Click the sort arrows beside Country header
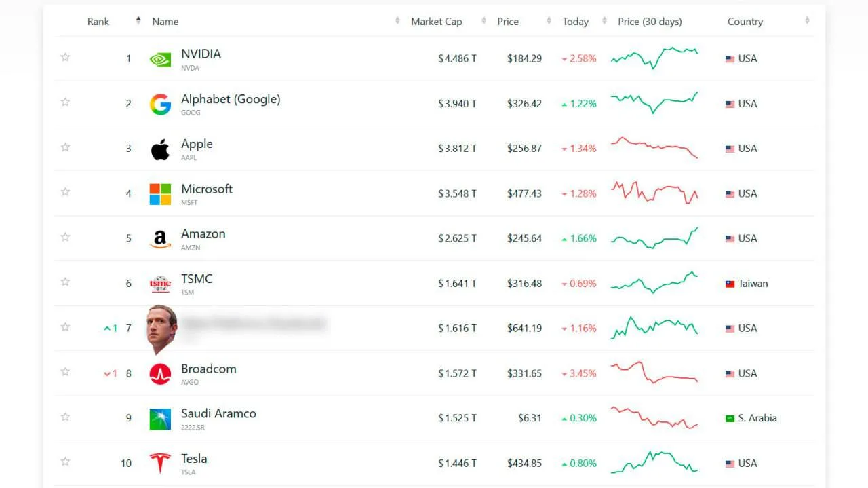This screenshot has width=868, height=488. (807, 21)
